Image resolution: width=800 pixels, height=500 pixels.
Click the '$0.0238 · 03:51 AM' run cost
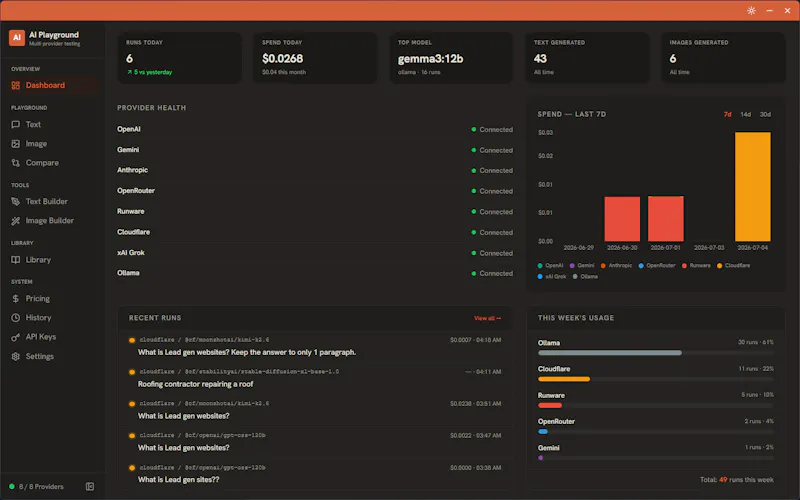pos(476,404)
